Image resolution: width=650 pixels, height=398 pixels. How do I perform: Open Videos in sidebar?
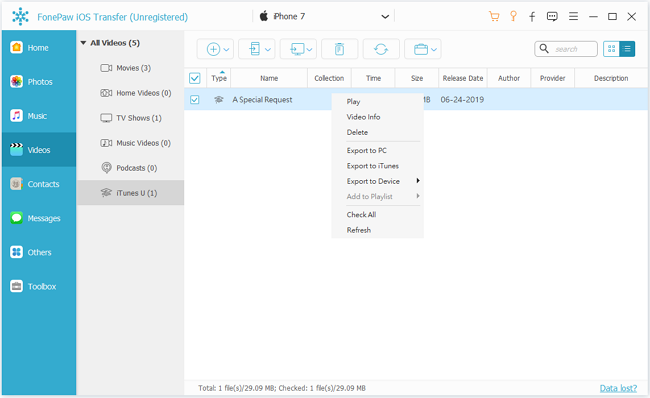[39, 150]
